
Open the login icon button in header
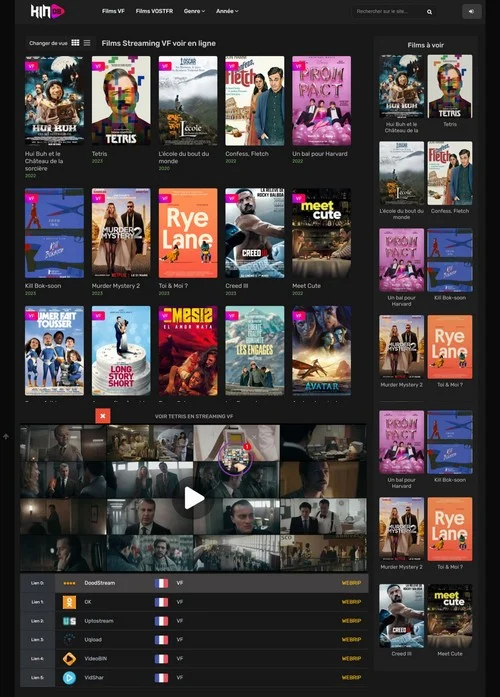pyautogui.click(x=472, y=12)
